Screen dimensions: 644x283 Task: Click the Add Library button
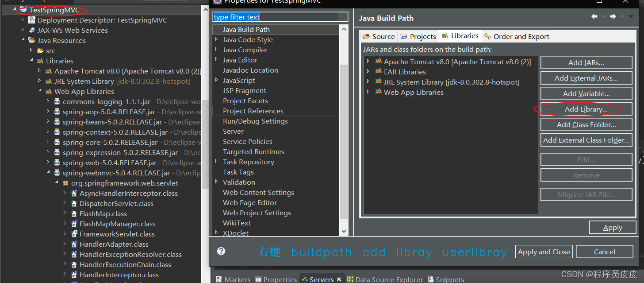(x=586, y=109)
